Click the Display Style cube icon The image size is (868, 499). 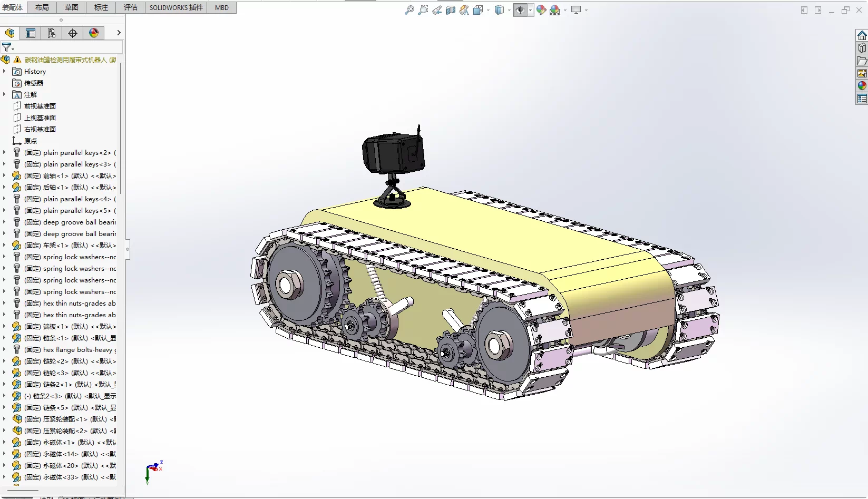[499, 10]
